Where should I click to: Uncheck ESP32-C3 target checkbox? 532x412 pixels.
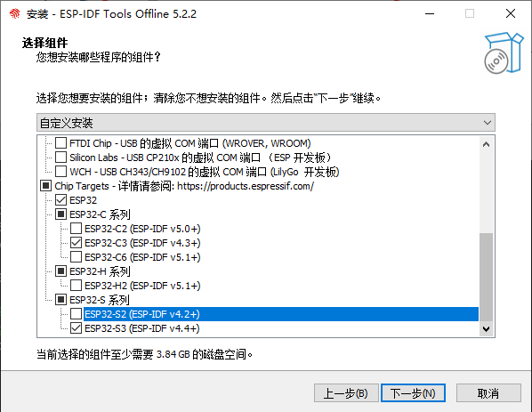point(76,243)
